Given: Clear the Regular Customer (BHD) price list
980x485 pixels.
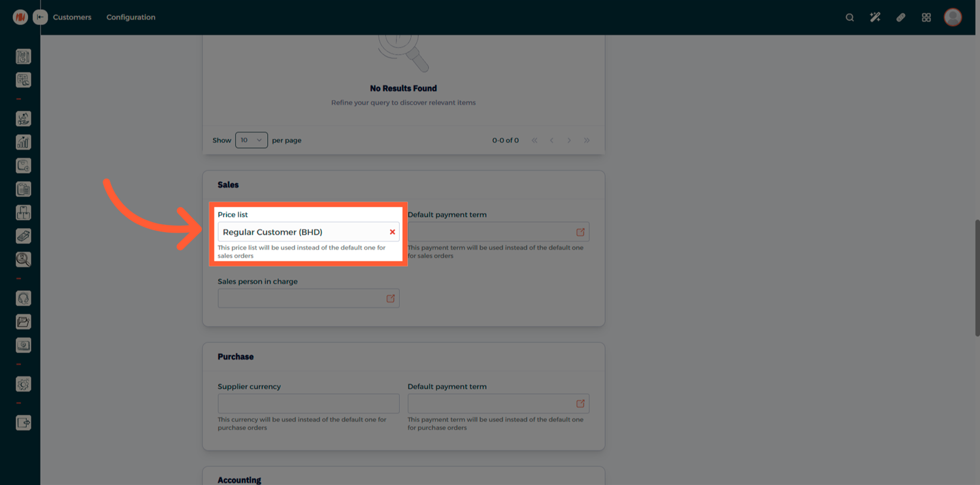Looking at the screenshot, I should click(392, 232).
